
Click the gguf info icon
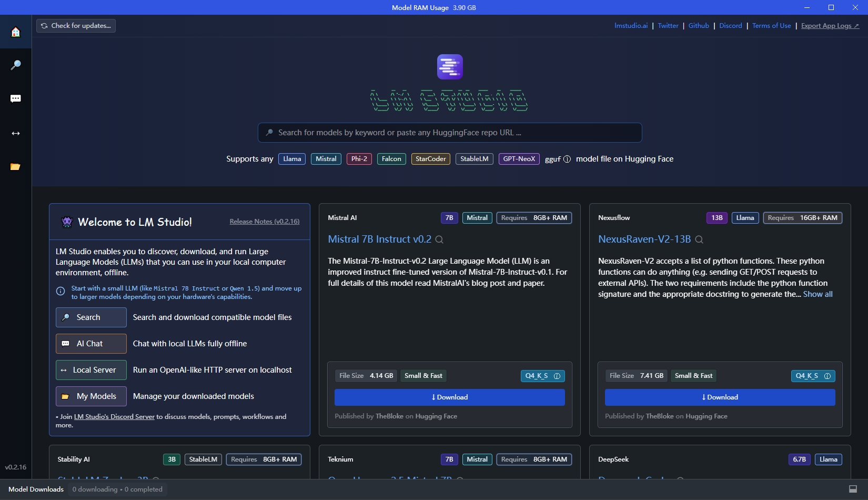(x=567, y=159)
